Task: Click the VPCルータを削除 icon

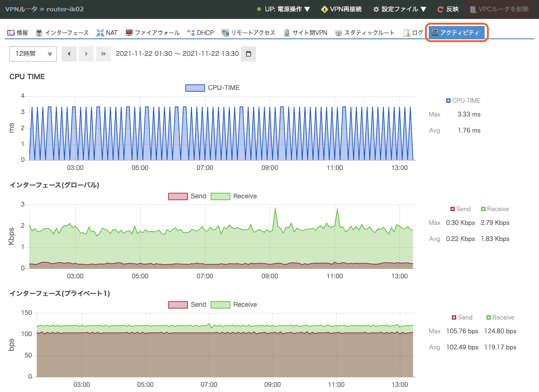Action: point(473,9)
